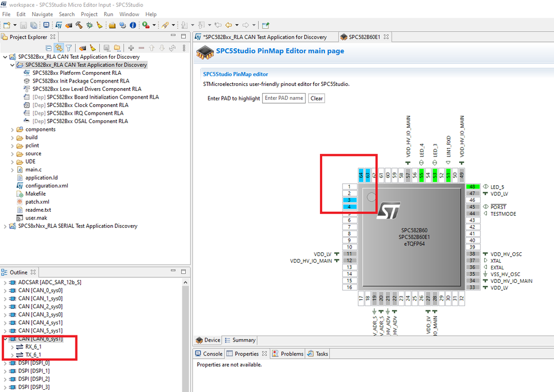Open dropdown arrow next to New wizard icon
This screenshot has height=392, width=554.
15,25
